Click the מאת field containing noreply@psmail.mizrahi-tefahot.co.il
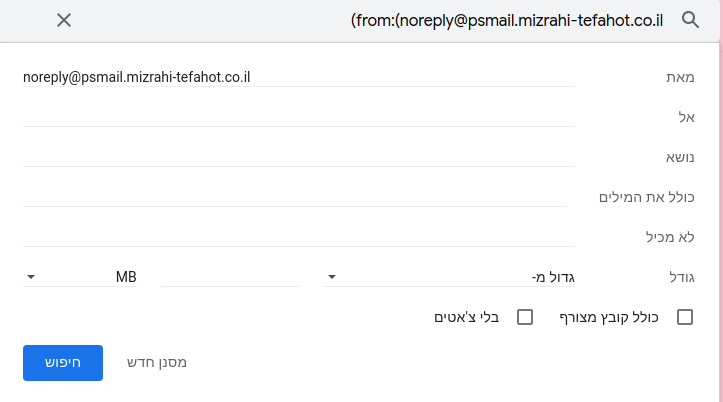The width and height of the screenshot is (723, 402). (x=299, y=77)
